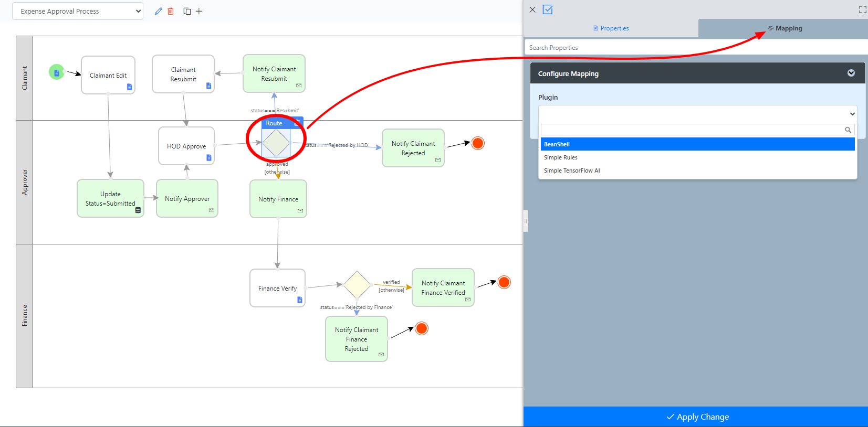Click the fullscreen expand panel icon
This screenshot has height=427, width=868.
[862, 9]
